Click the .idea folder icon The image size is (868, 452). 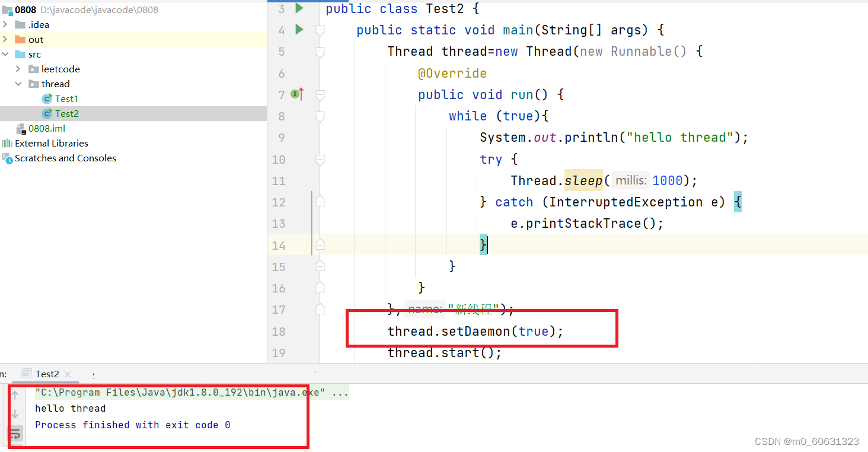pyautogui.click(x=21, y=24)
